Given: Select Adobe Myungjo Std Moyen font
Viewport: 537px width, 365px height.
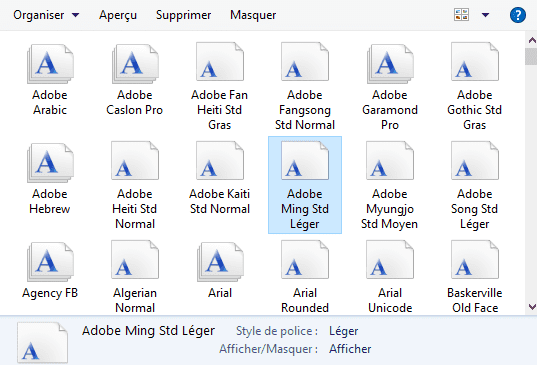Looking at the screenshot, I should 390,186.
